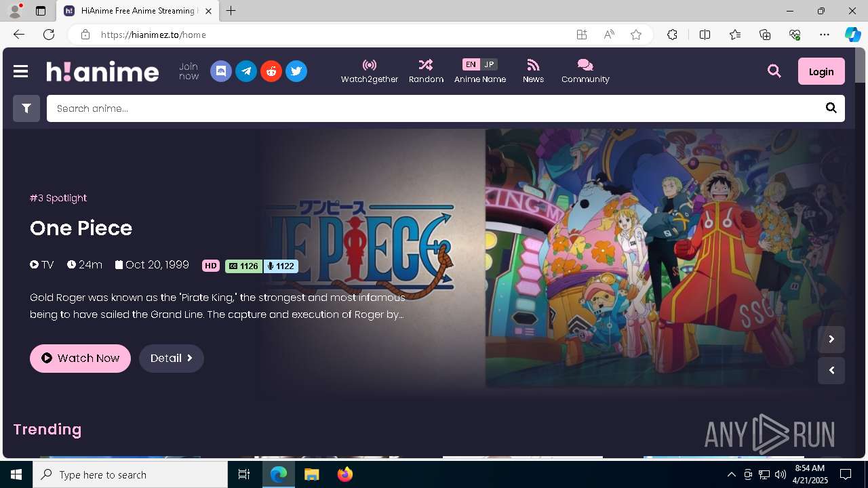868x488 pixels.
Task: Click the dub count 1122 badge
Action: [281, 266]
